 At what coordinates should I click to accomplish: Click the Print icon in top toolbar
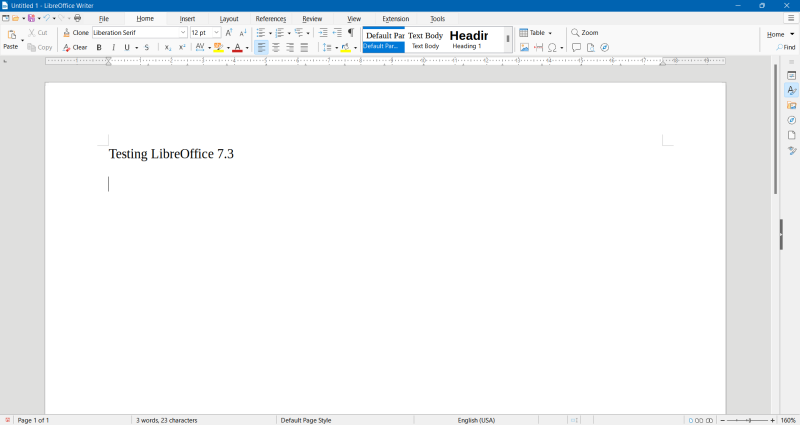[78, 18]
